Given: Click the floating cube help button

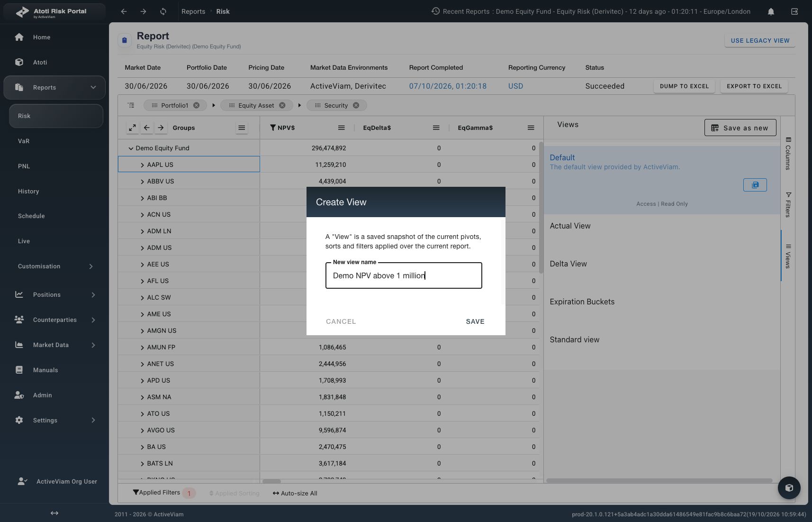Looking at the screenshot, I should [789, 488].
